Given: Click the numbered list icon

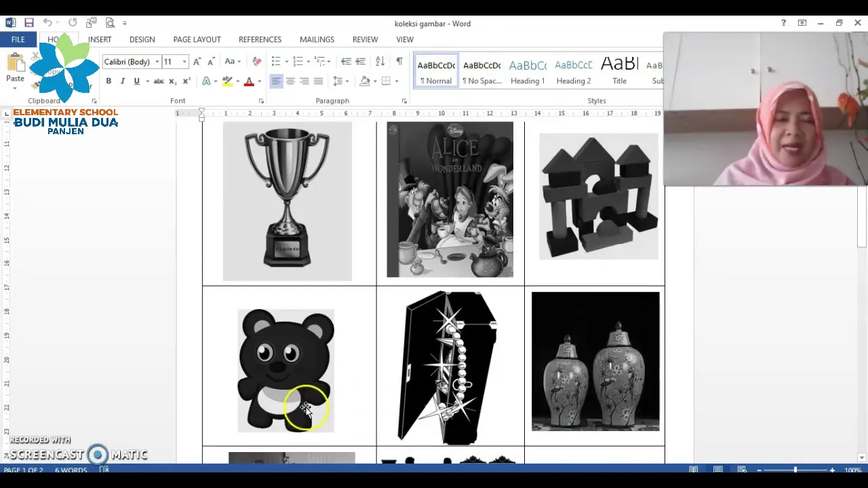Looking at the screenshot, I should [298, 62].
